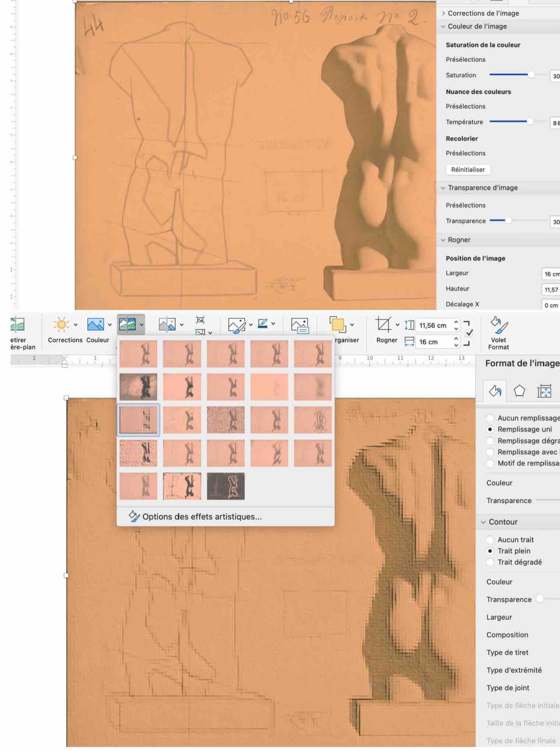Click the Saturation slider handle
560x751 pixels.
[x=531, y=75]
